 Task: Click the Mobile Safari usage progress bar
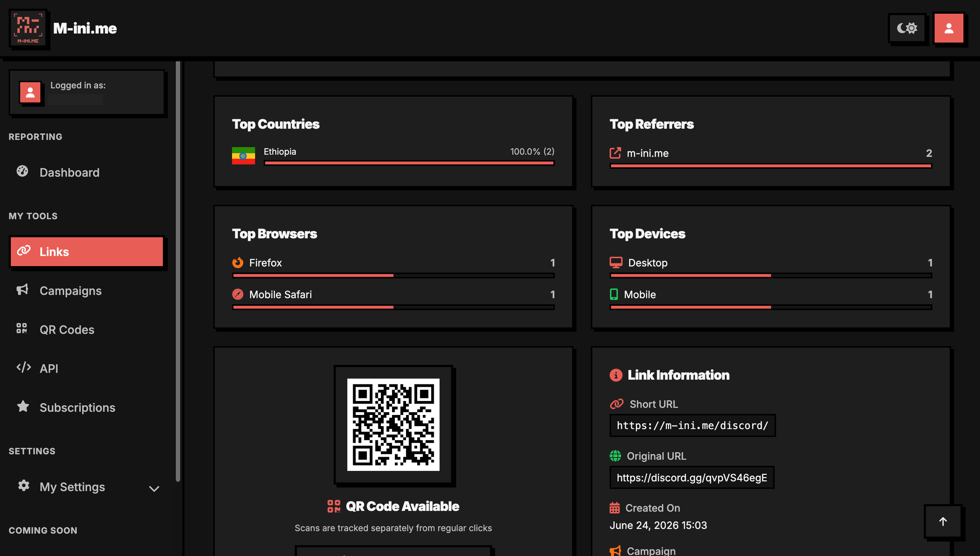point(393,307)
